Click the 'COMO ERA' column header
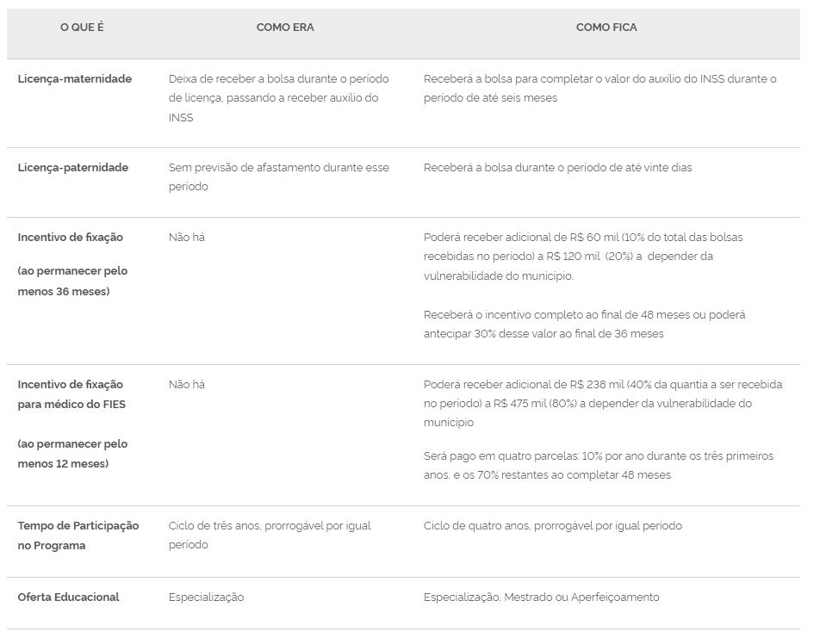 pyautogui.click(x=285, y=28)
